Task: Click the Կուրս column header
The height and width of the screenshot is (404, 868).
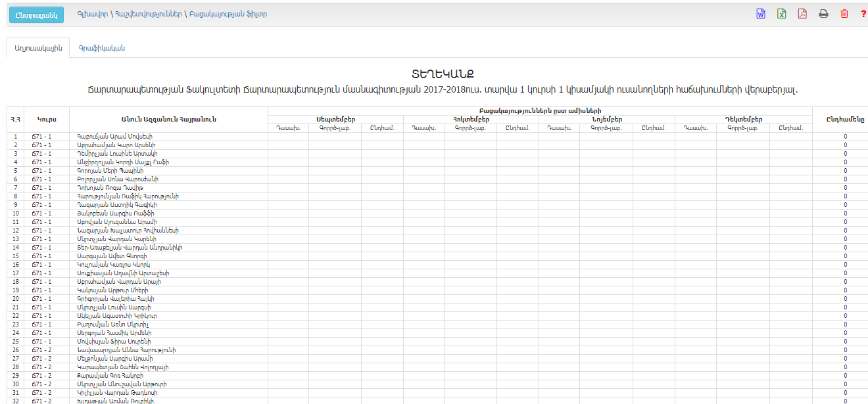Action: [46, 119]
